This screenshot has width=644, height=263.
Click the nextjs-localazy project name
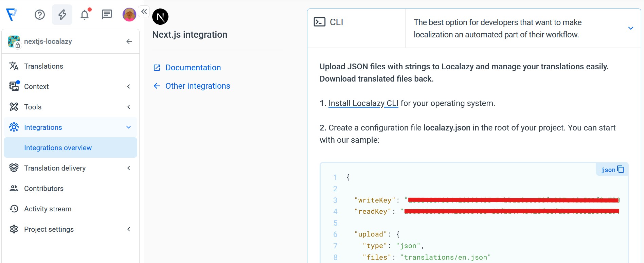click(48, 41)
